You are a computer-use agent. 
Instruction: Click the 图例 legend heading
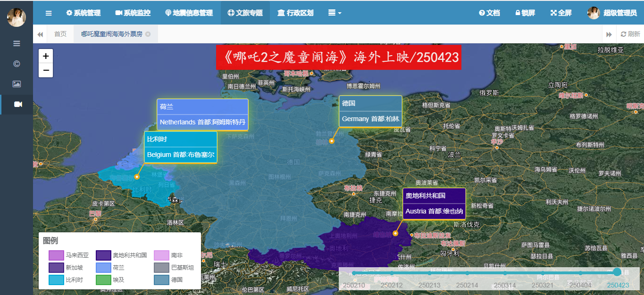coord(50,241)
